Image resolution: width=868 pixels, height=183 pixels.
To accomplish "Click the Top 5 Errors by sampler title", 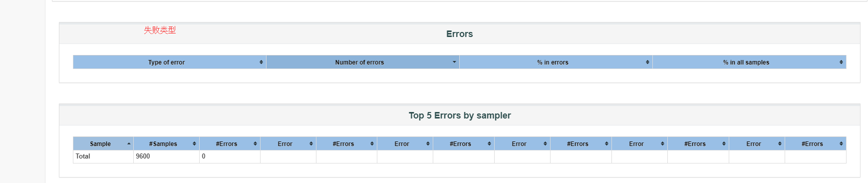I will pyautogui.click(x=459, y=115).
